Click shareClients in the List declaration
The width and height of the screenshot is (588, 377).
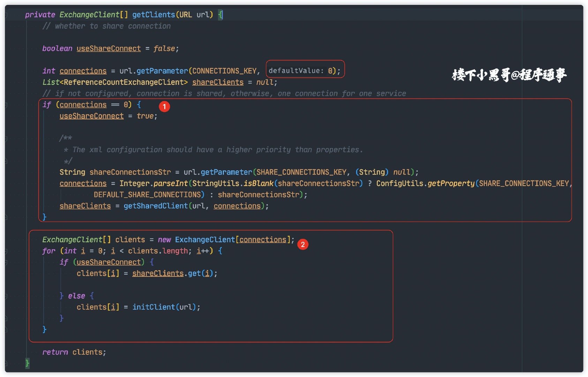[218, 82]
